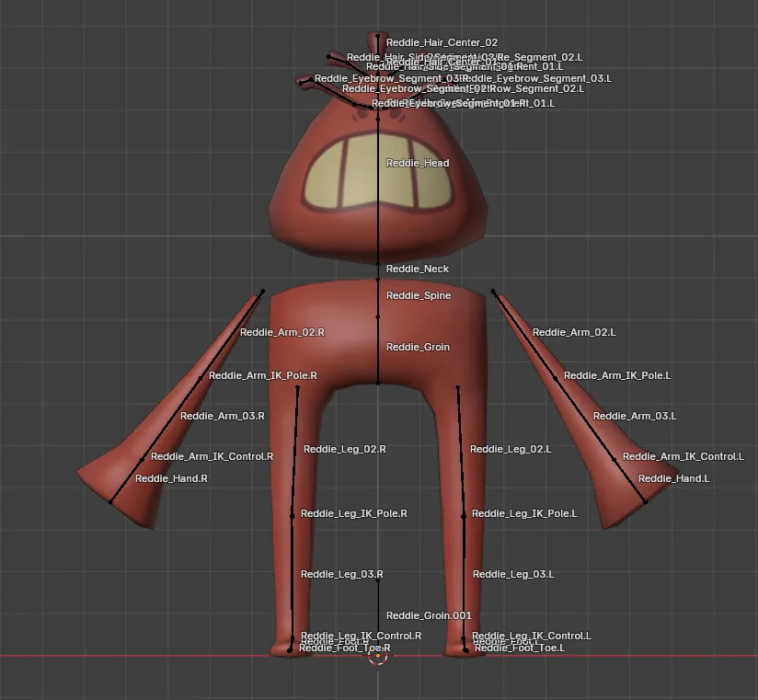Select the Reddie_Foot_Toe.L label

coord(520,648)
